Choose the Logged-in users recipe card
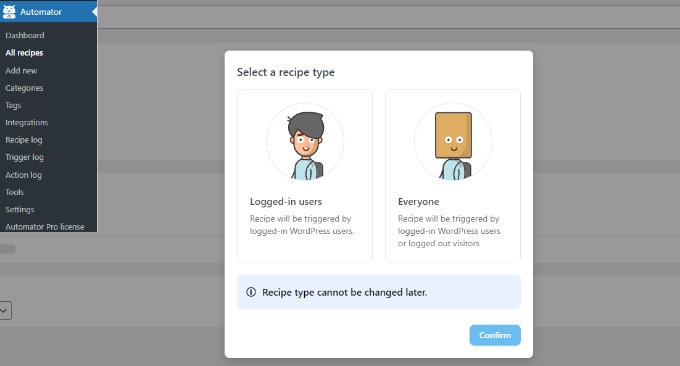The height and width of the screenshot is (366, 680). (x=305, y=176)
